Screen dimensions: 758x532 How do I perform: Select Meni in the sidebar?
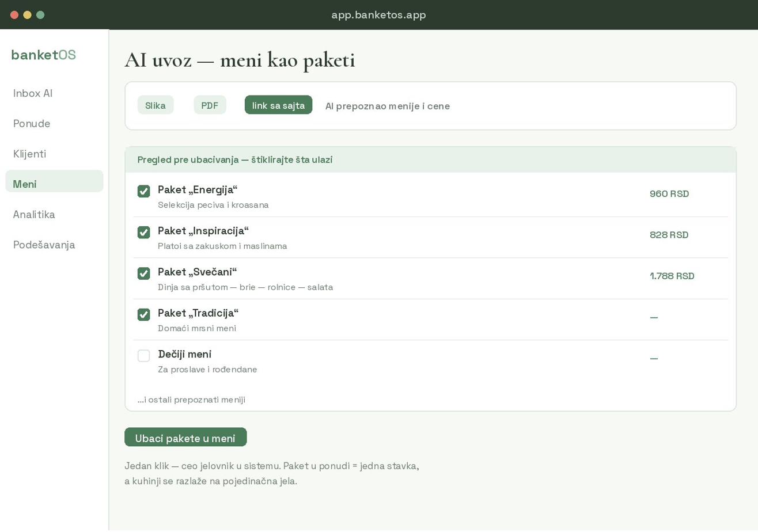click(x=54, y=181)
